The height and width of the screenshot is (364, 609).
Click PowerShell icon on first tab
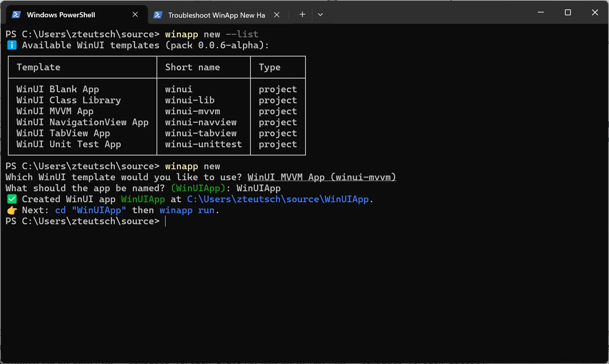coord(16,15)
